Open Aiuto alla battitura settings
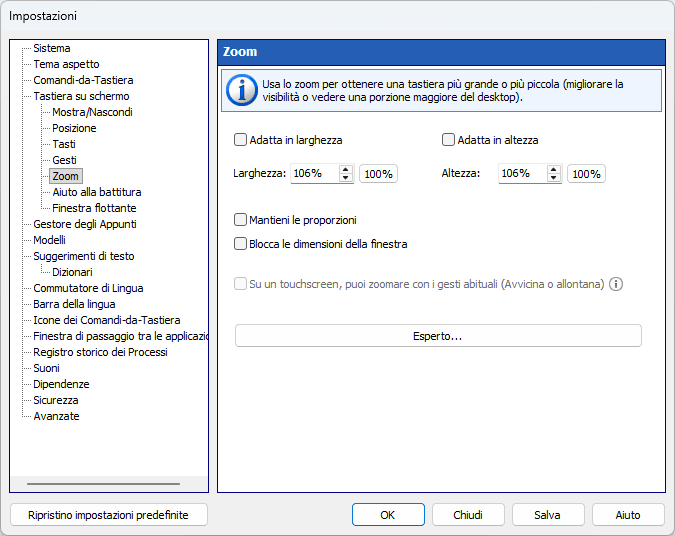675x536 pixels. point(96,192)
